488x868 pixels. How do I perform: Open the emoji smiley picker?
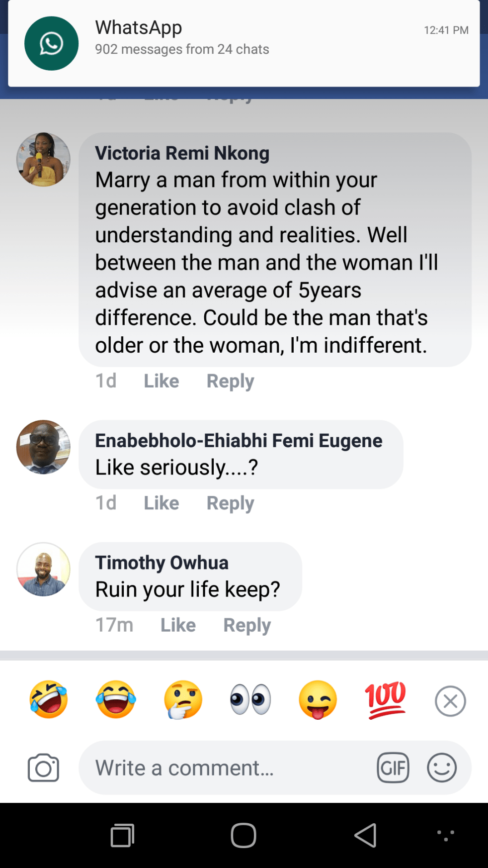pos(441,768)
